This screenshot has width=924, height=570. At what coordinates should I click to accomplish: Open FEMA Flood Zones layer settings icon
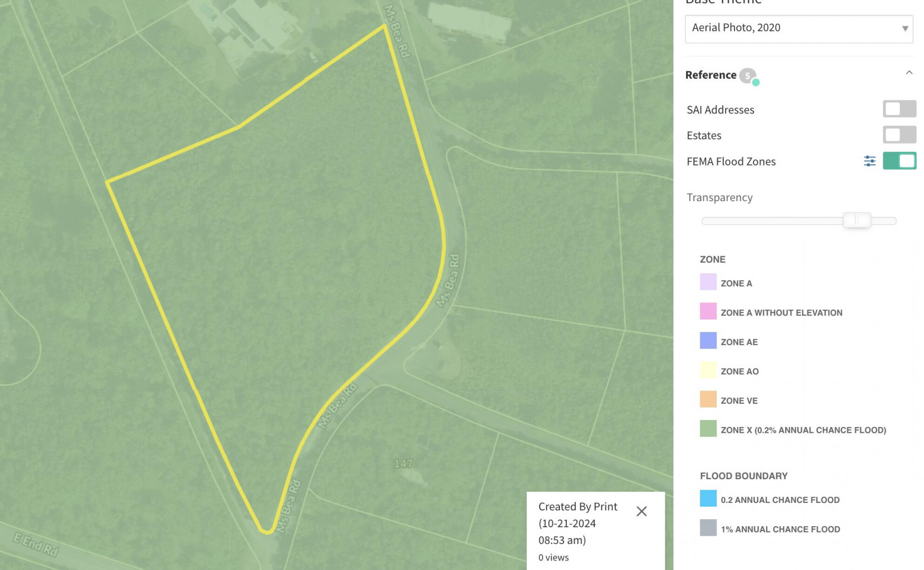(x=869, y=161)
